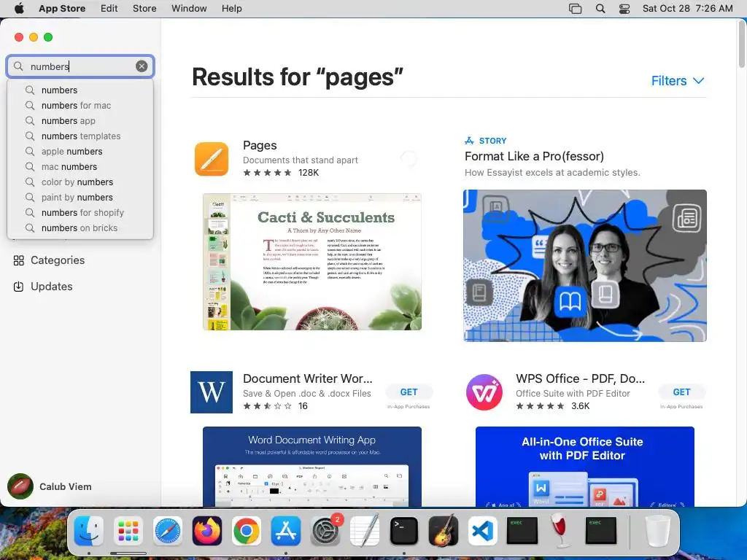This screenshot has width=747, height=560.
Task: Clear the search field with the X icon
Action: coord(142,66)
